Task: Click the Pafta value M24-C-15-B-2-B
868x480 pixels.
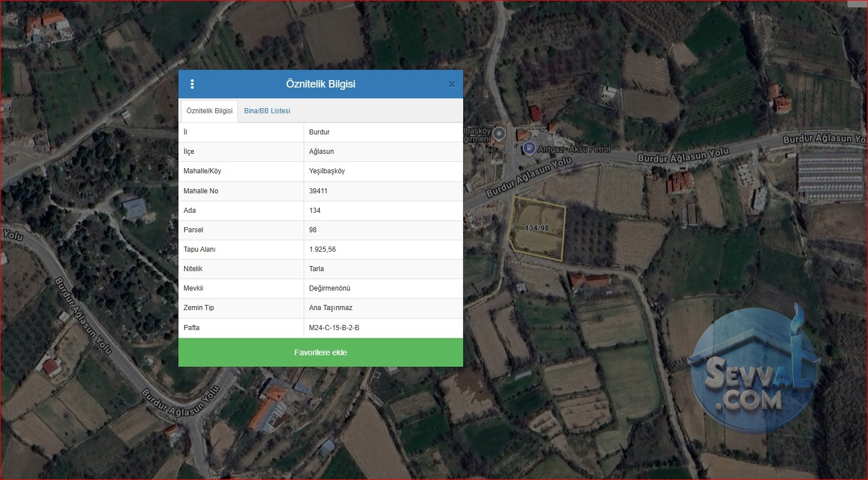Action: [x=334, y=328]
